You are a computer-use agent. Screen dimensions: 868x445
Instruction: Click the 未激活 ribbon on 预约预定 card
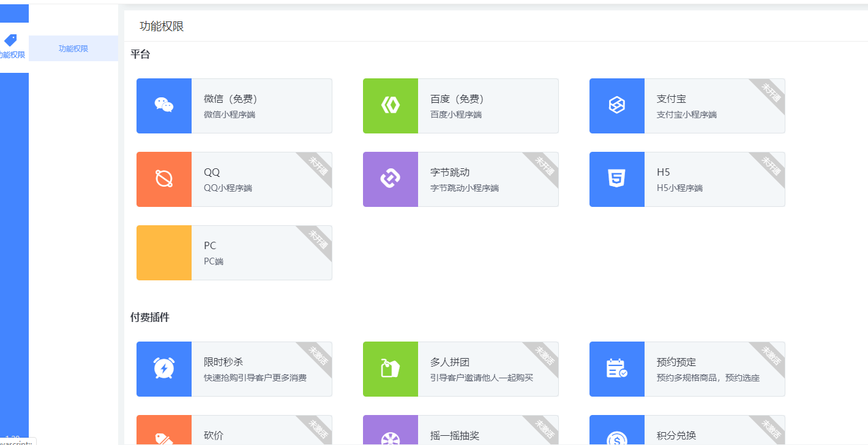(x=771, y=356)
